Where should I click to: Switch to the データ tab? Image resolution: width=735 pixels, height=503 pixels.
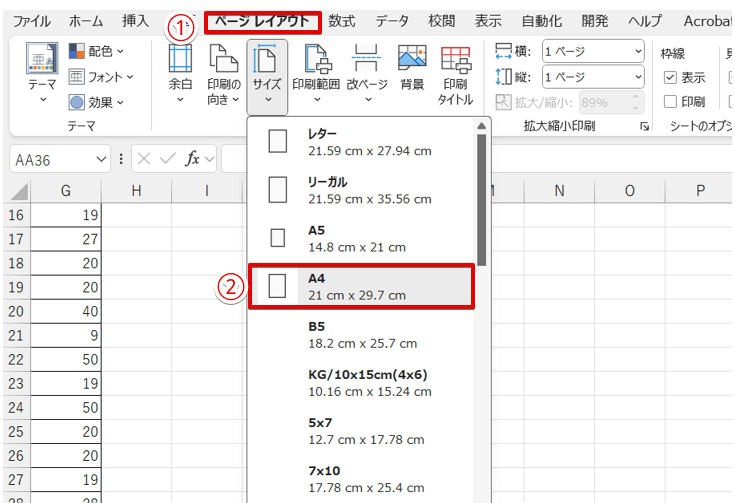tap(392, 21)
